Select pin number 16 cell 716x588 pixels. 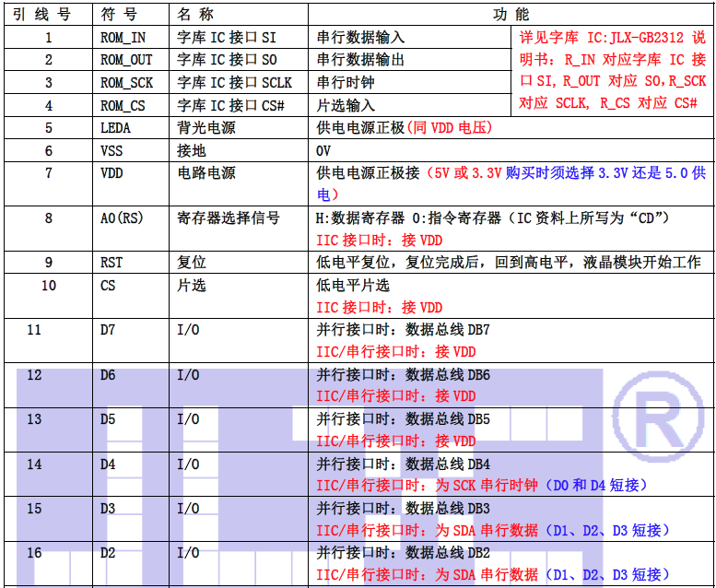click(x=34, y=553)
